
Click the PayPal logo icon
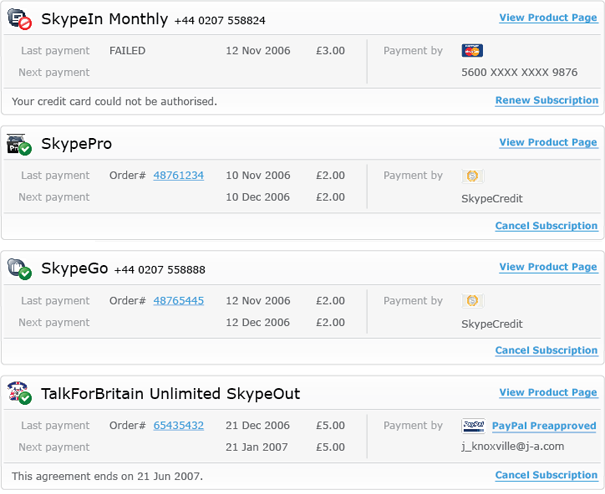473,425
